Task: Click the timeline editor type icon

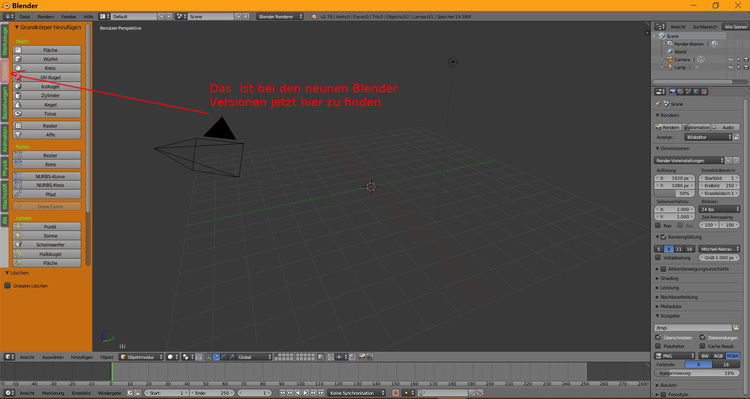Action: tap(8, 393)
